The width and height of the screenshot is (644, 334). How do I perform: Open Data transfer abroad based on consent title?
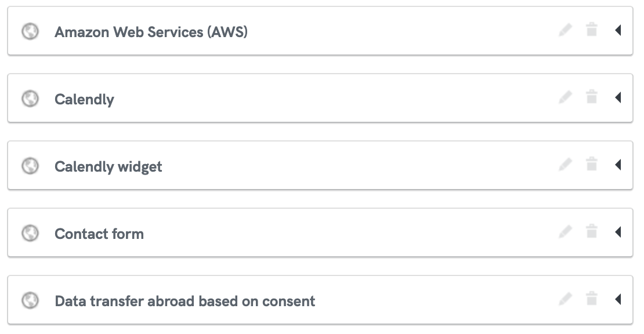click(x=185, y=301)
